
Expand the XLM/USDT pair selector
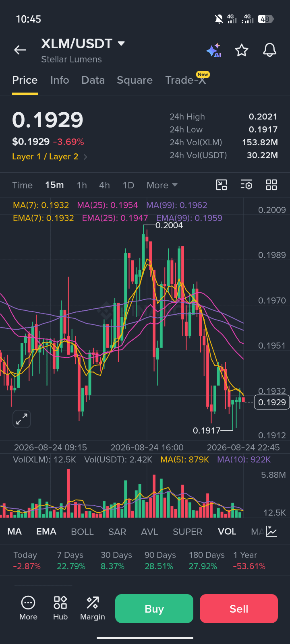[x=121, y=43]
